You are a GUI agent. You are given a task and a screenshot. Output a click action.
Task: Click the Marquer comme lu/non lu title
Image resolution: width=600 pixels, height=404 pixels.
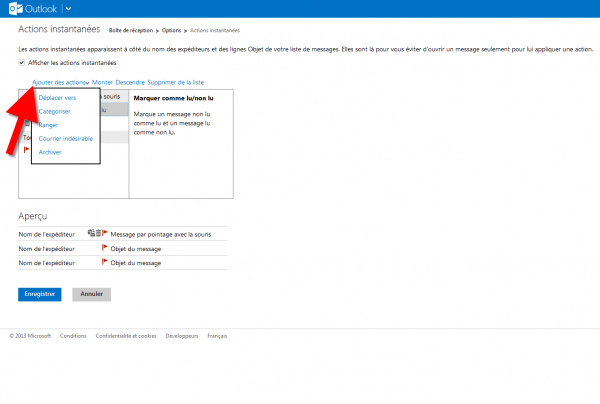173,98
